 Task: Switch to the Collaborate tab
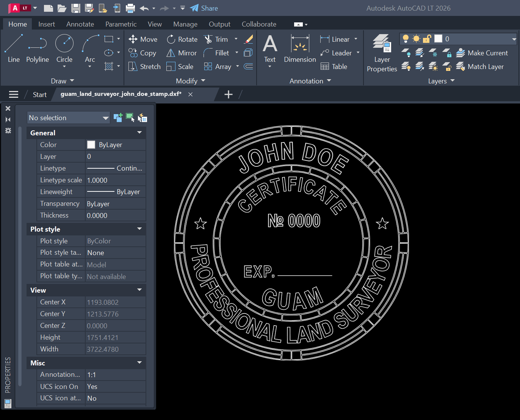(259, 24)
